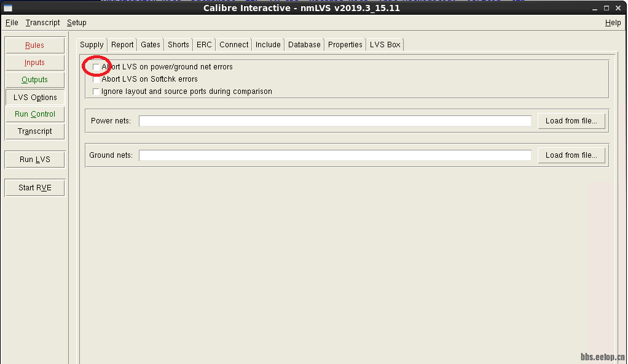Switch to the LVS Box tab
Image resolution: width=628 pixels, height=364 pixels.
coord(385,45)
